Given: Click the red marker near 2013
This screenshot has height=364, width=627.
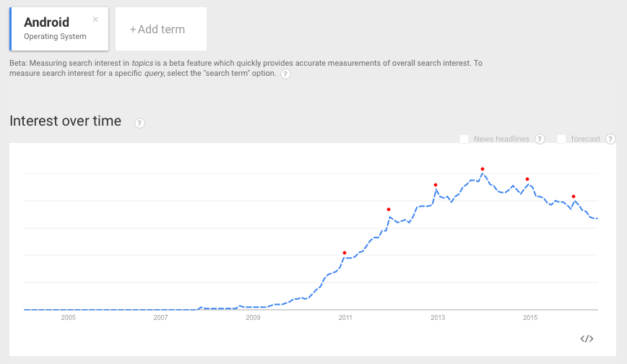Looking at the screenshot, I should point(436,185).
